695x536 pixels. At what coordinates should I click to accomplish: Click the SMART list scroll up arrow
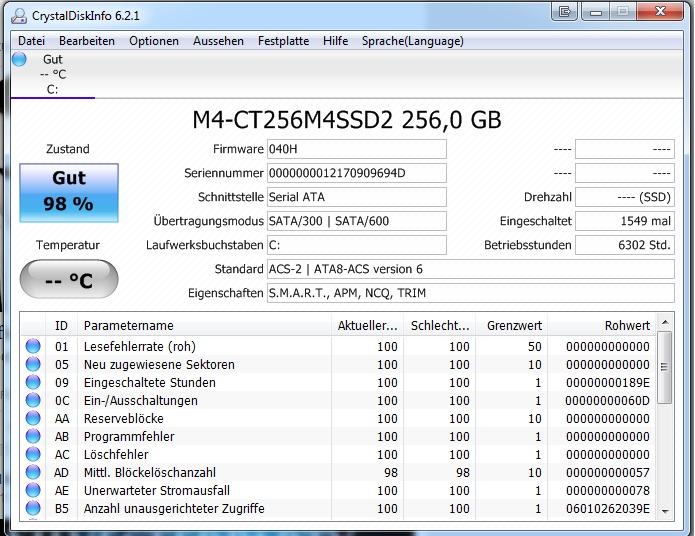[x=665, y=322]
